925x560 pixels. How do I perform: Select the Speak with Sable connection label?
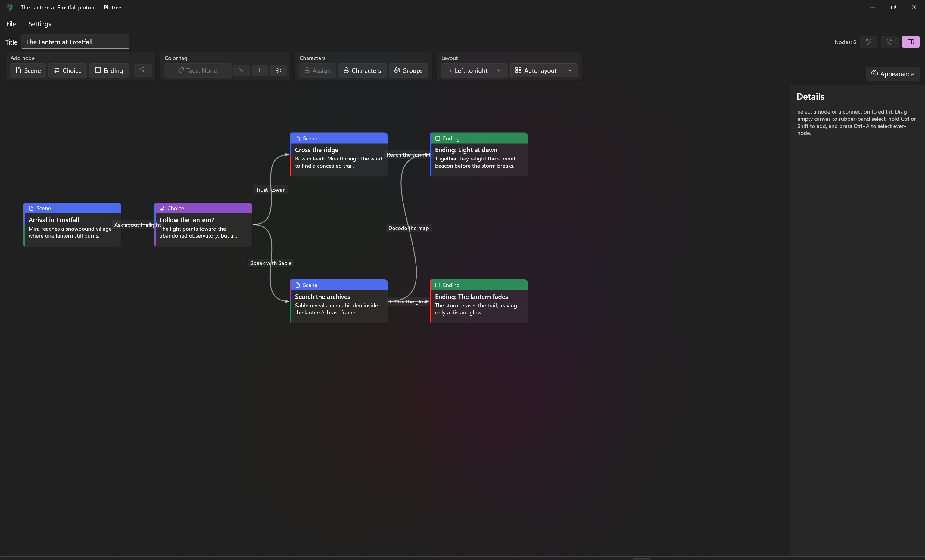(x=271, y=263)
